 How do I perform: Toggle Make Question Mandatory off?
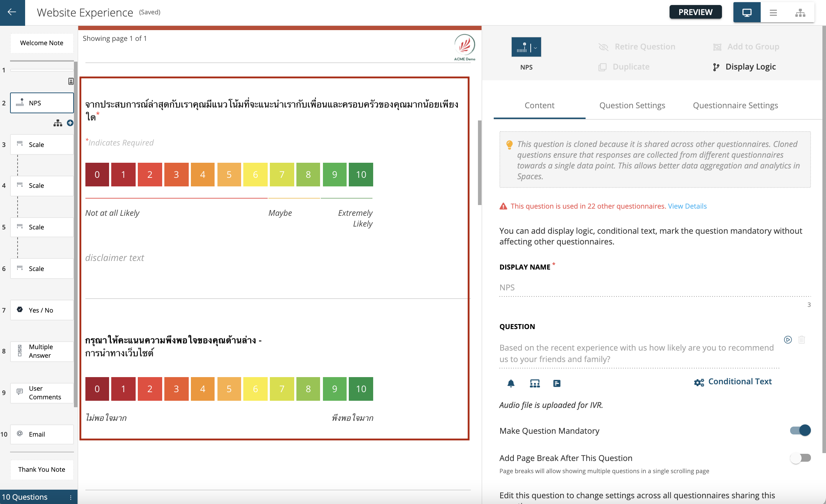coord(800,431)
